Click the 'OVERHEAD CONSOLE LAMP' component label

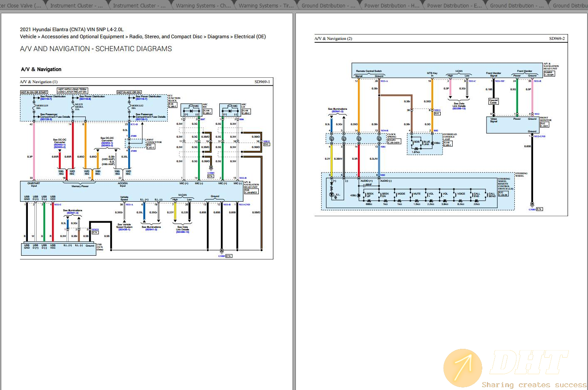point(449,137)
